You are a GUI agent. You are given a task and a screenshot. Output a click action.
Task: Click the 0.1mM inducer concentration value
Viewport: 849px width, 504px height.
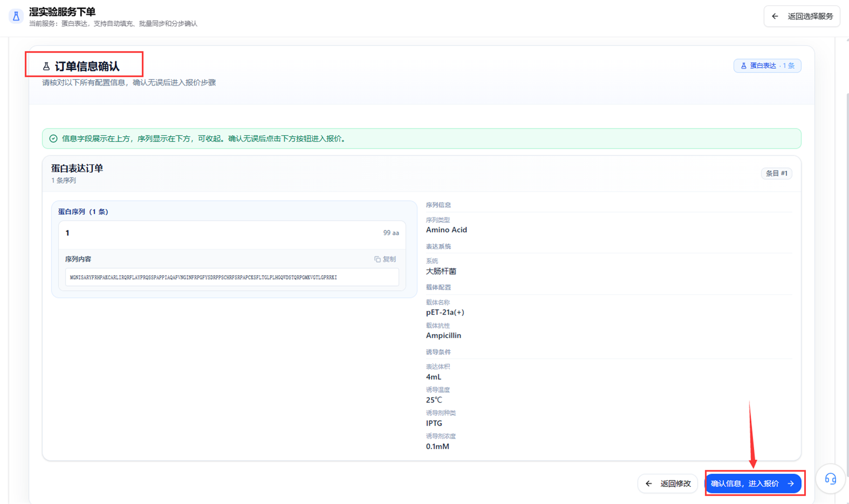[437, 446]
